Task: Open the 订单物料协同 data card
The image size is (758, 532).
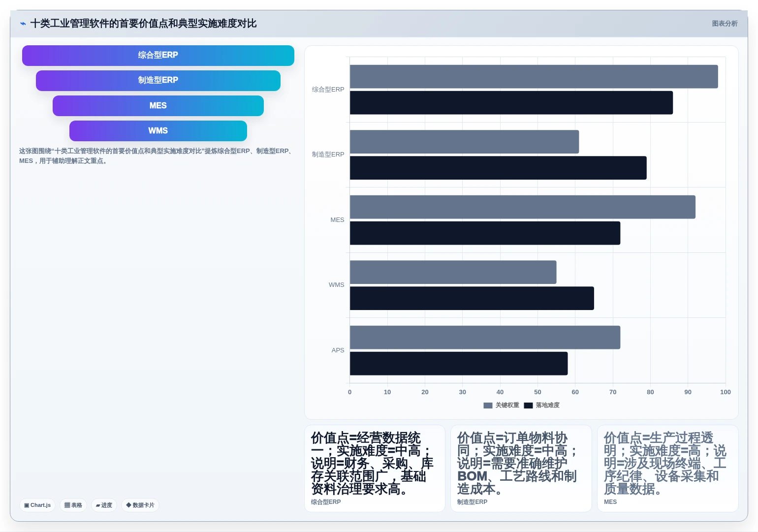Action: [521, 469]
